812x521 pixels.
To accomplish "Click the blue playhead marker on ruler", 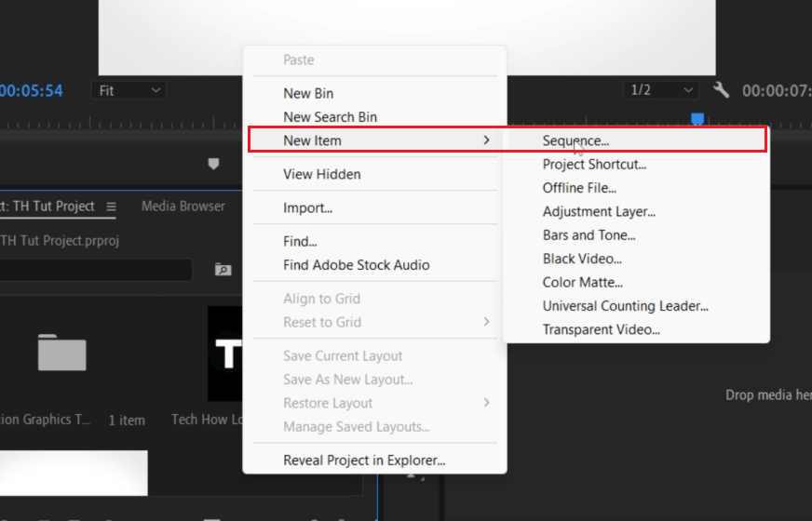I will (697, 119).
